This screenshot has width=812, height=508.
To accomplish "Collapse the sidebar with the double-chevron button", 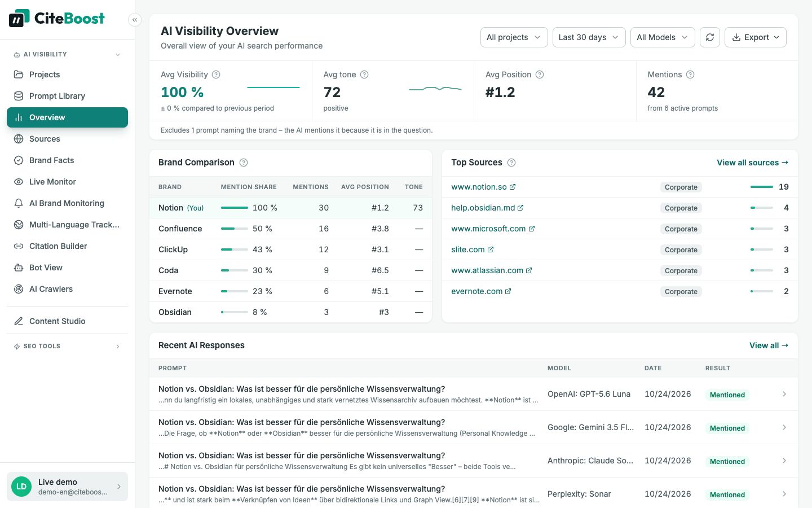I will tap(135, 20).
